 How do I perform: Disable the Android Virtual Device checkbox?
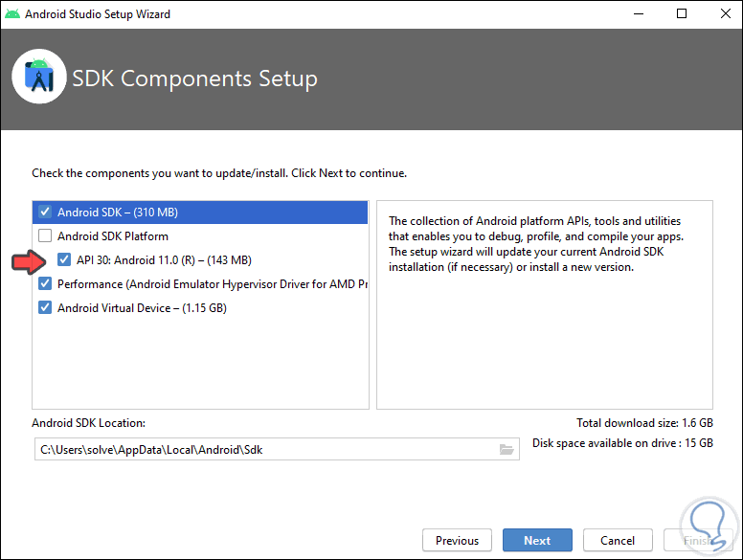pyautogui.click(x=45, y=308)
